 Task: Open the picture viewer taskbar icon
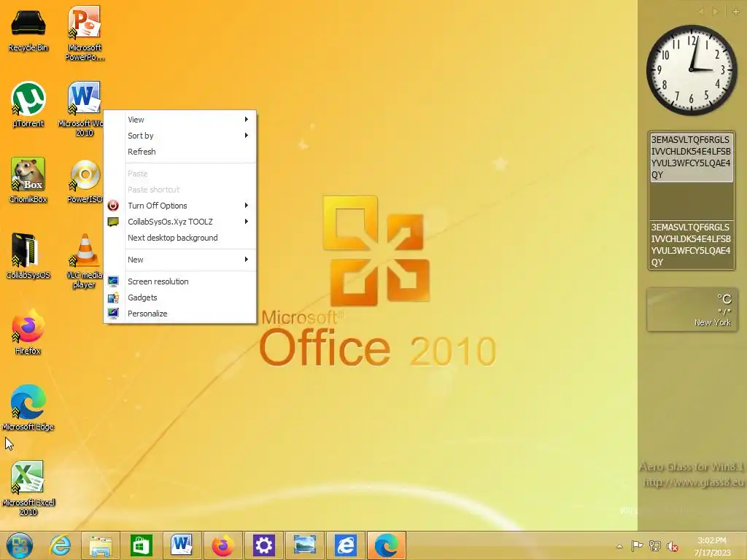click(304, 545)
